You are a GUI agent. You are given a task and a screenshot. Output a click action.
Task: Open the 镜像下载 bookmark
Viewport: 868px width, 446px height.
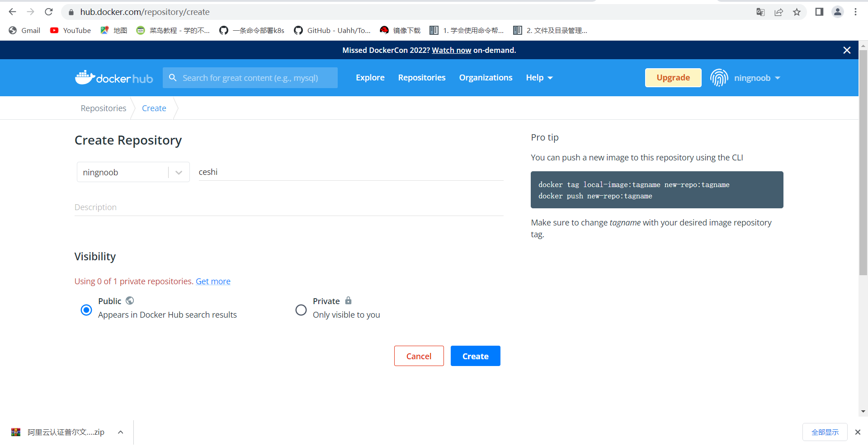point(400,30)
